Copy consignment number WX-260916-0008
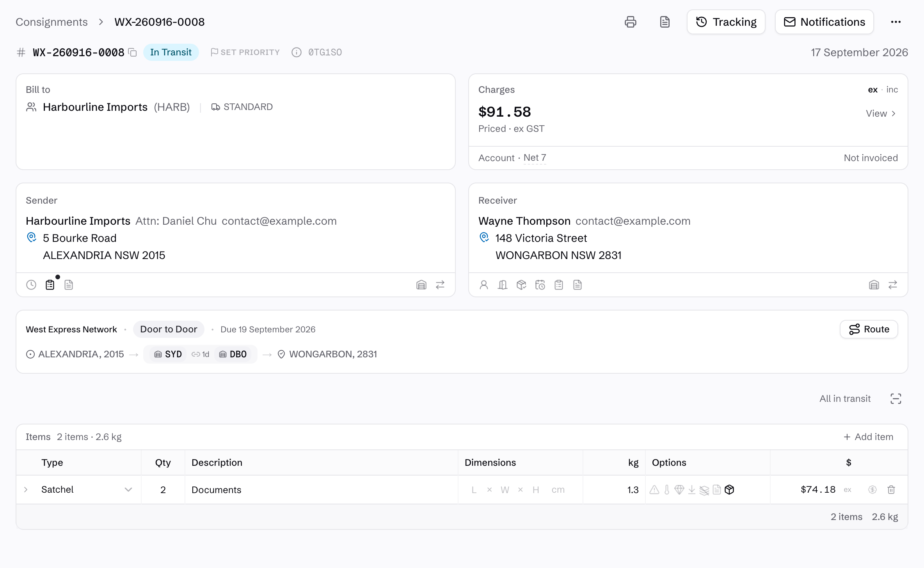Screen dimensions: 924x568 coord(133,52)
